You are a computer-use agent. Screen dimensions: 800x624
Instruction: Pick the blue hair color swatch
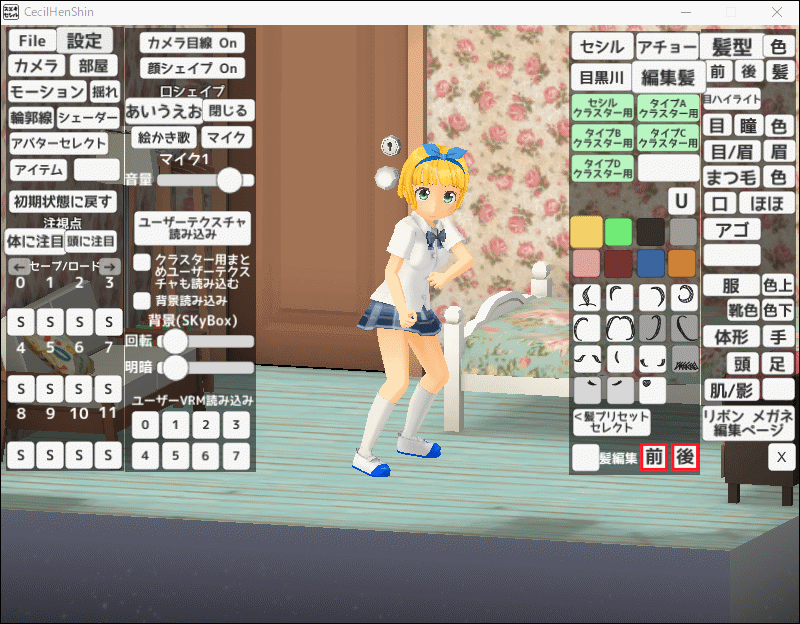[x=651, y=263]
